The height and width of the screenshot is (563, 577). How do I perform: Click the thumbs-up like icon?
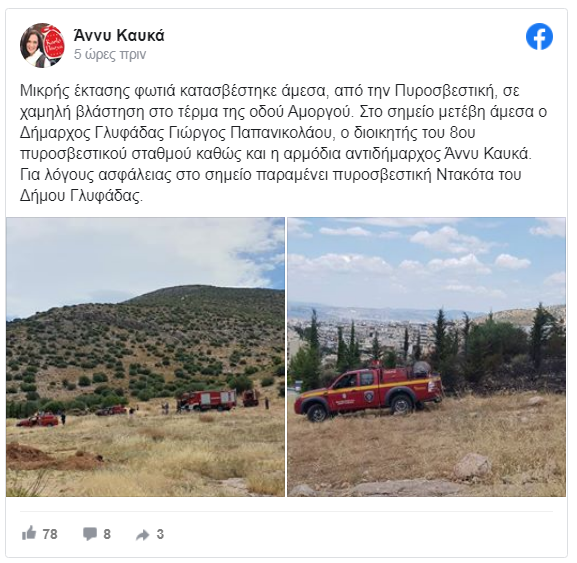click(29, 533)
